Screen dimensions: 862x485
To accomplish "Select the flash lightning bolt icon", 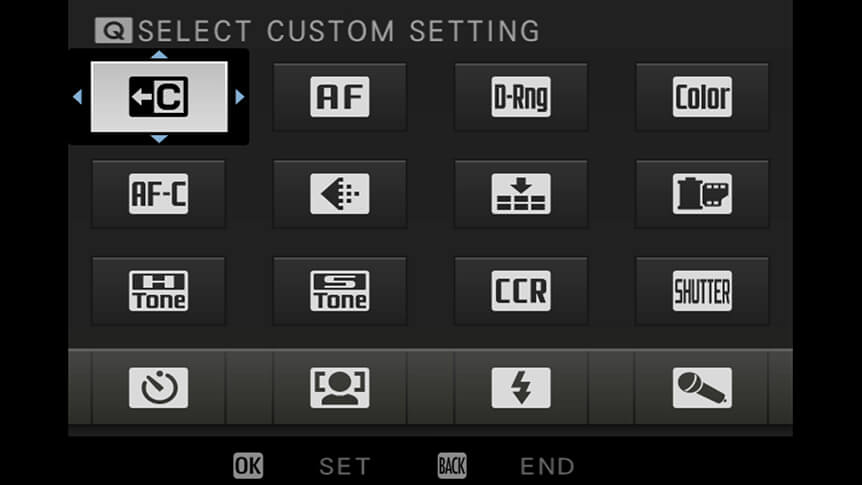I will pos(521,388).
